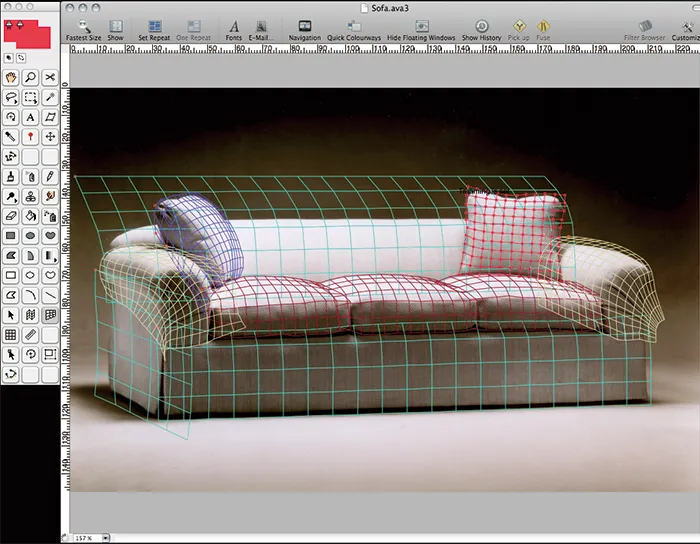Select the Ruler measure tool

click(30, 335)
